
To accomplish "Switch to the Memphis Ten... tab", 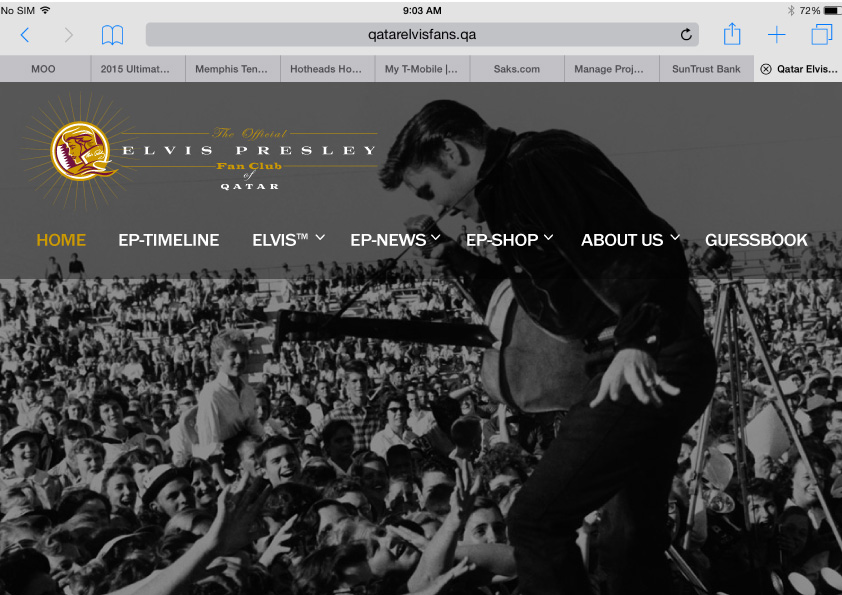I will tap(233, 69).
